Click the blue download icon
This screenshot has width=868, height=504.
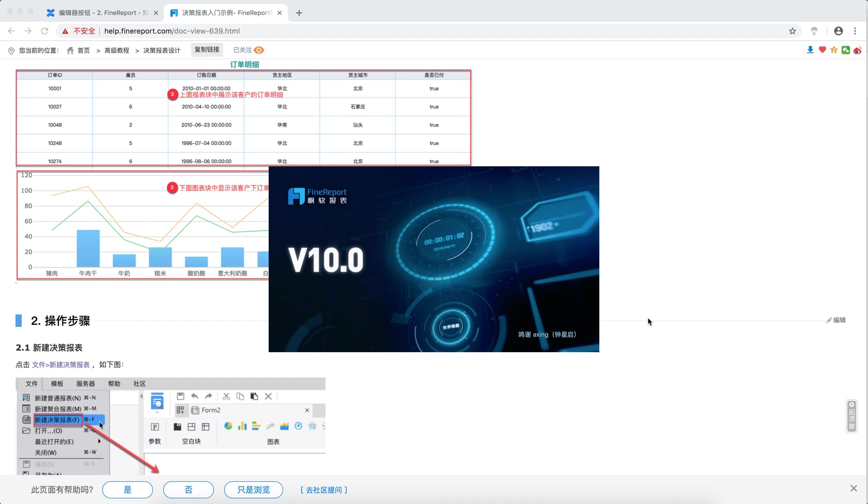[x=810, y=50]
